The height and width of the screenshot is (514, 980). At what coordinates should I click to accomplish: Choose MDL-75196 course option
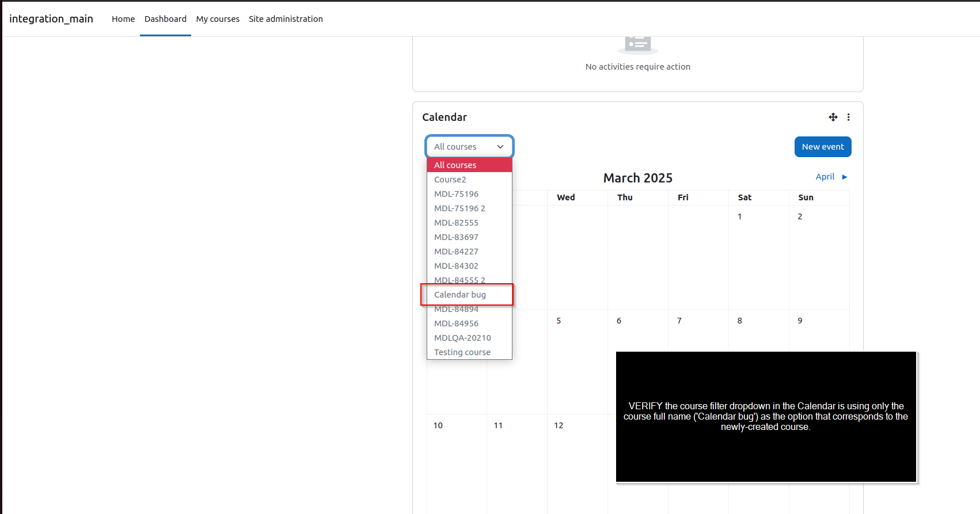click(469, 194)
